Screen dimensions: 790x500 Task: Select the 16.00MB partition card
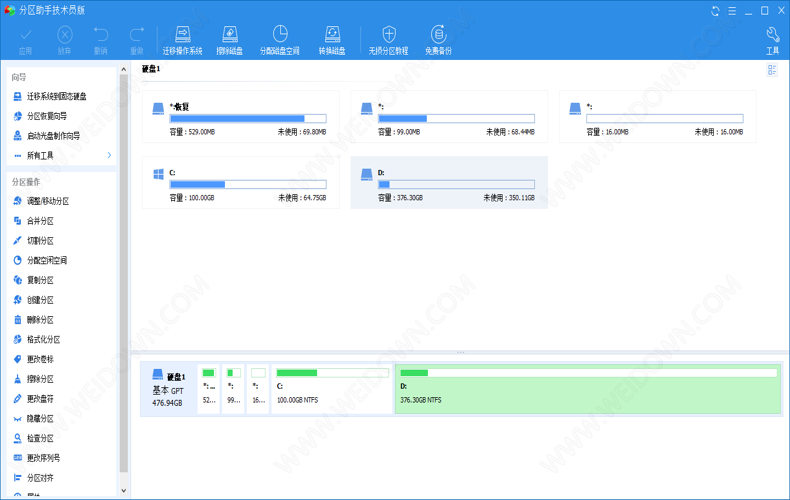click(x=657, y=117)
